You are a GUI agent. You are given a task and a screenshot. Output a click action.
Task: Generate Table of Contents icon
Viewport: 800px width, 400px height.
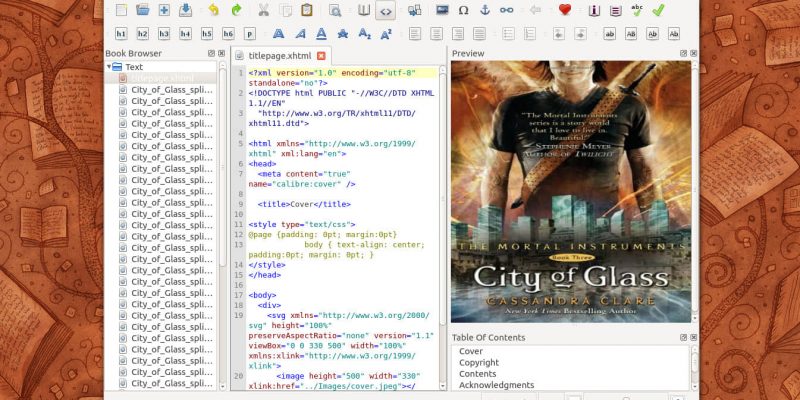615,10
